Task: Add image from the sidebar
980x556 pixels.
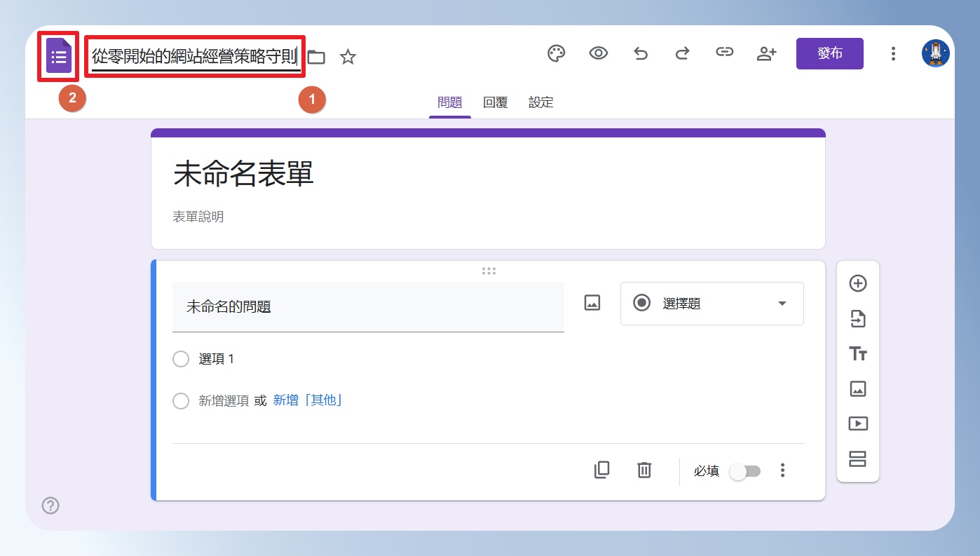Action: click(x=858, y=388)
